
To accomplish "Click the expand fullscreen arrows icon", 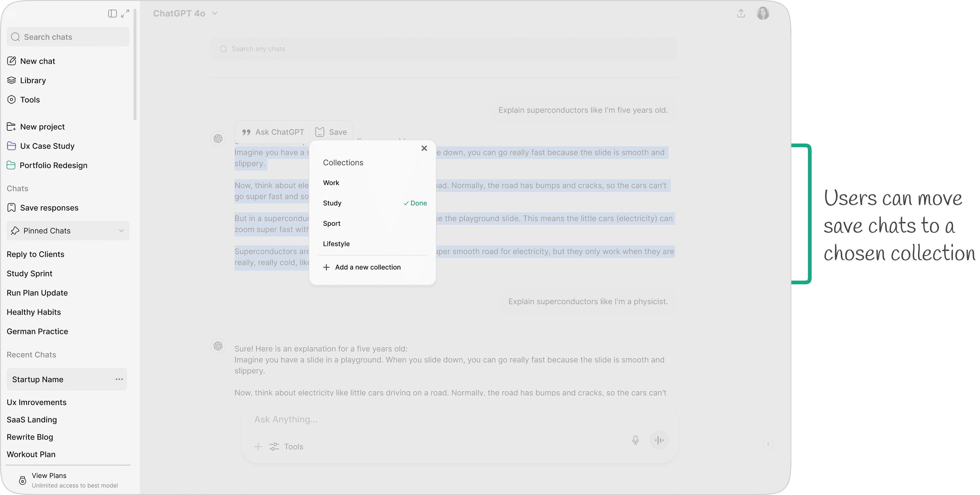I will tap(125, 14).
